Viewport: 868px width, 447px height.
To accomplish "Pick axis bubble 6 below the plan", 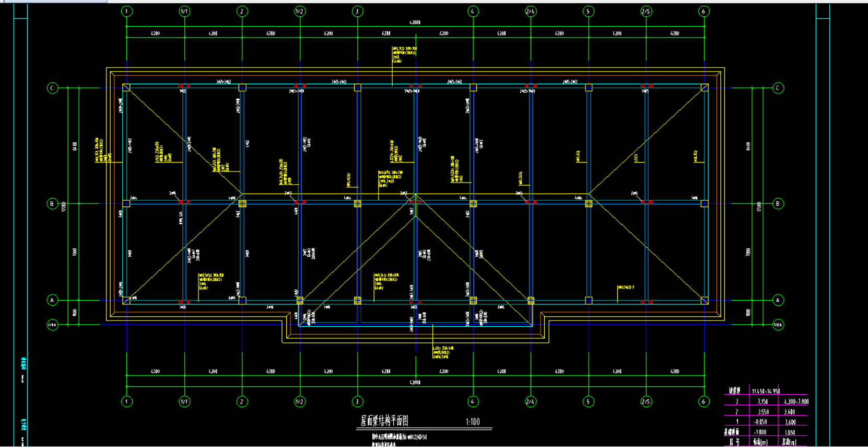I will click(703, 402).
